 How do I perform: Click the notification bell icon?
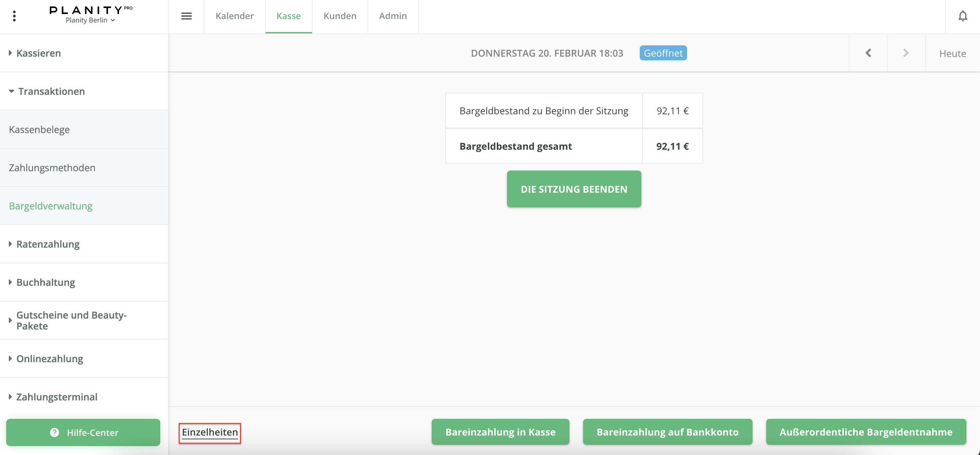pos(963,16)
